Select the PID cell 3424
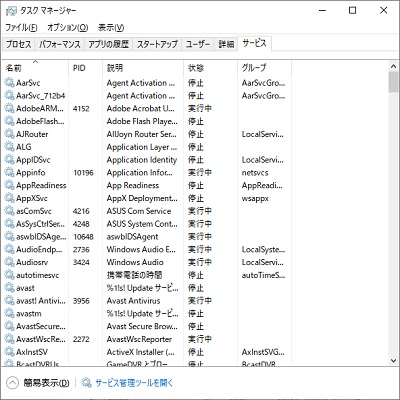Screen dimensions: 400x400 coord(81,262)
